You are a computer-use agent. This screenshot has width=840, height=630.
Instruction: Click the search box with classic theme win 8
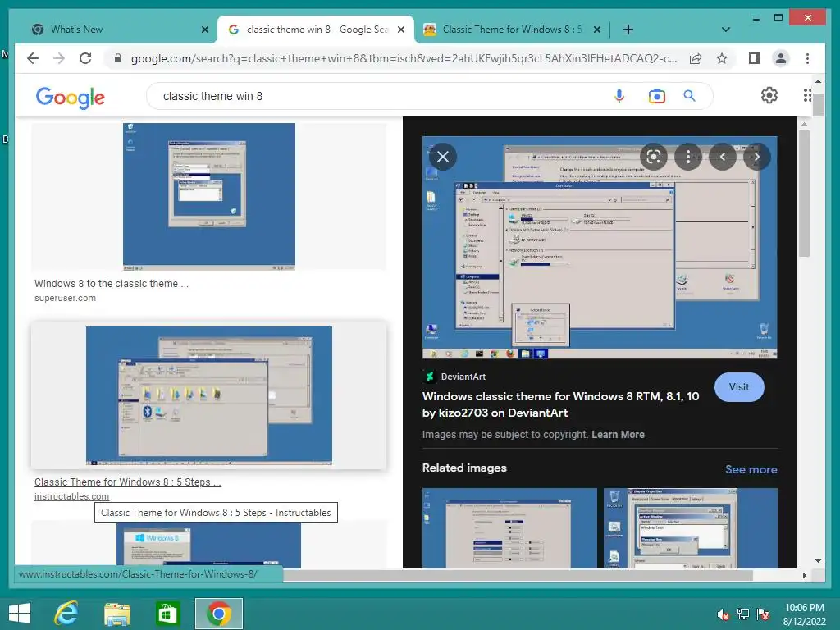375,96
